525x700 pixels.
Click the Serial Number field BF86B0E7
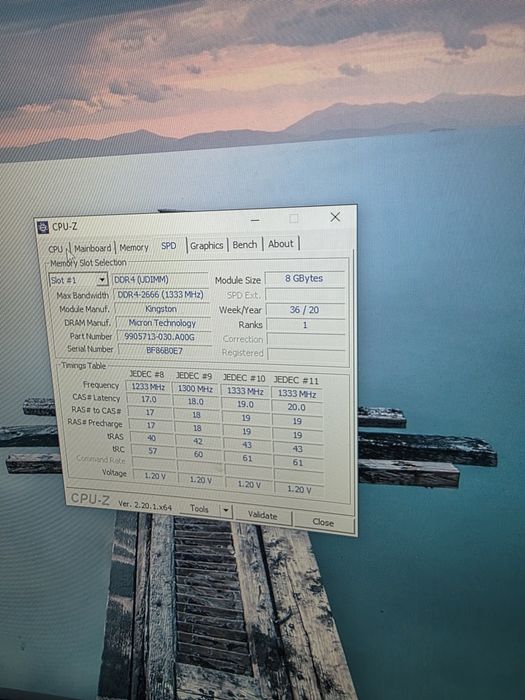click(x=164, y=350)
